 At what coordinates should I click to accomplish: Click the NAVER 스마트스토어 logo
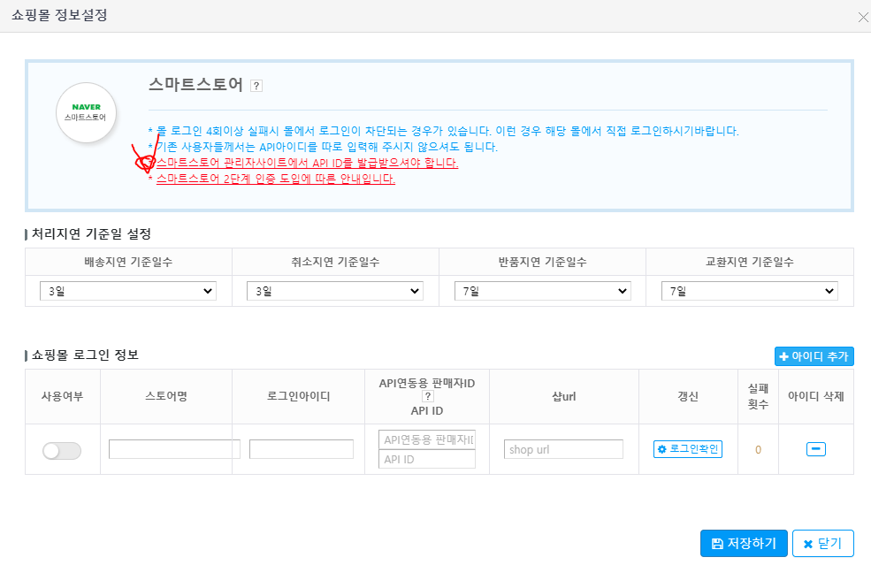pos(86,112)
